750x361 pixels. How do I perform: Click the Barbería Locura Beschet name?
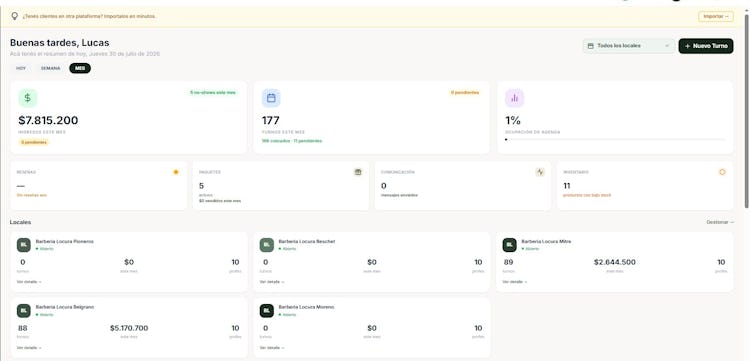click(x=307, y=241)
